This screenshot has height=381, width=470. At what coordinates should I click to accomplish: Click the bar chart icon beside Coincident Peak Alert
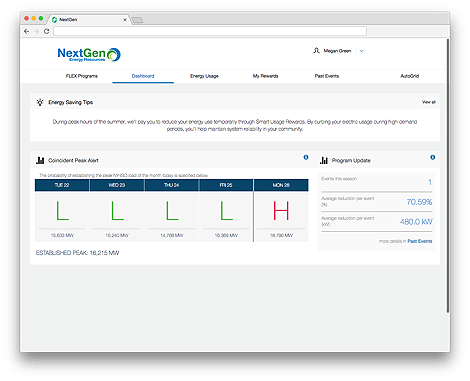point(40,160)
